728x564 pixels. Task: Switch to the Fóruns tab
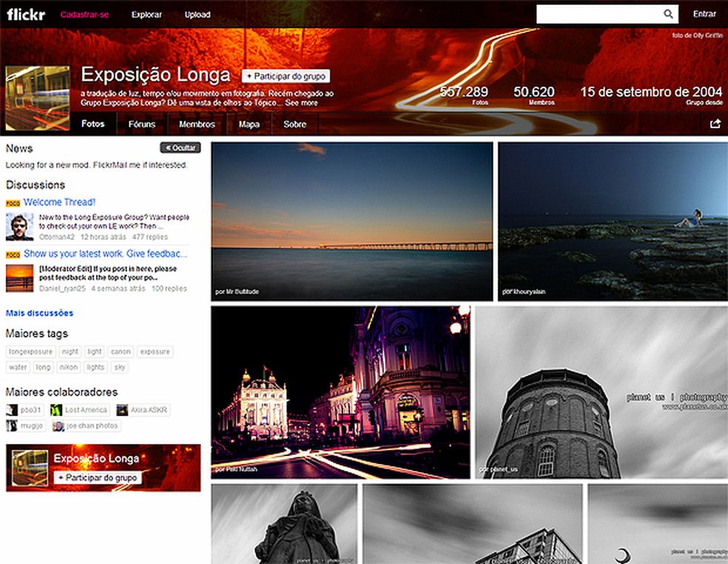(141, 124)
